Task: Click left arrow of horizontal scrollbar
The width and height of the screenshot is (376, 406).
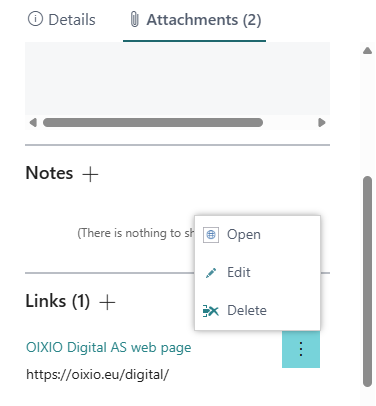Action: click(x=33, y=123)
